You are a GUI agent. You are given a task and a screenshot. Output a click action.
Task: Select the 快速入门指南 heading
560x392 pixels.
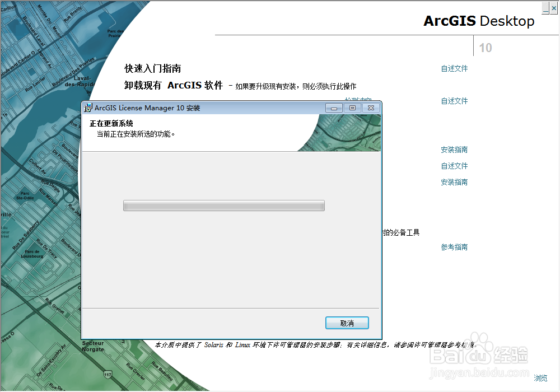pos(153,68)
